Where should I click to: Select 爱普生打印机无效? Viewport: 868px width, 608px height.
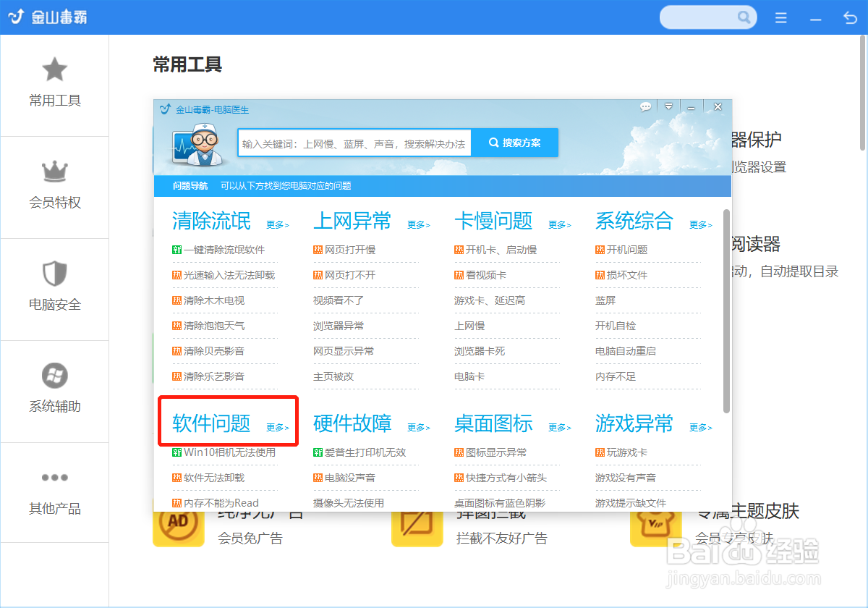[365, 452]
